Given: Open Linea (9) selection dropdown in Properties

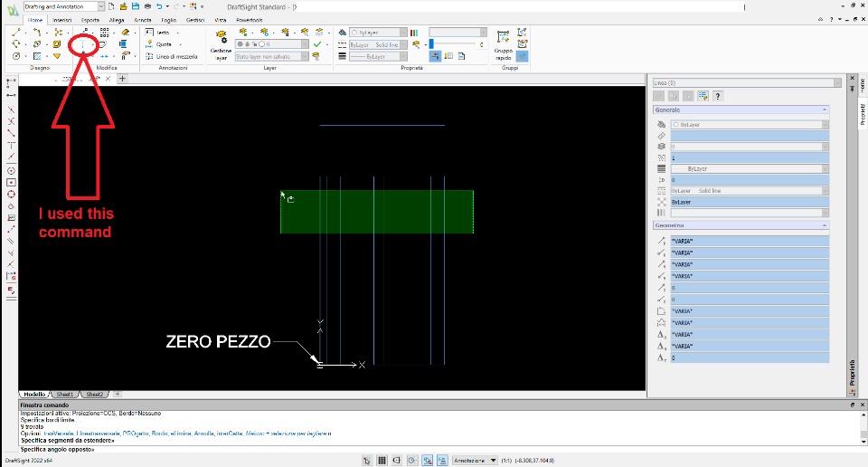Looking at the screenshot, I should point(837,82).
